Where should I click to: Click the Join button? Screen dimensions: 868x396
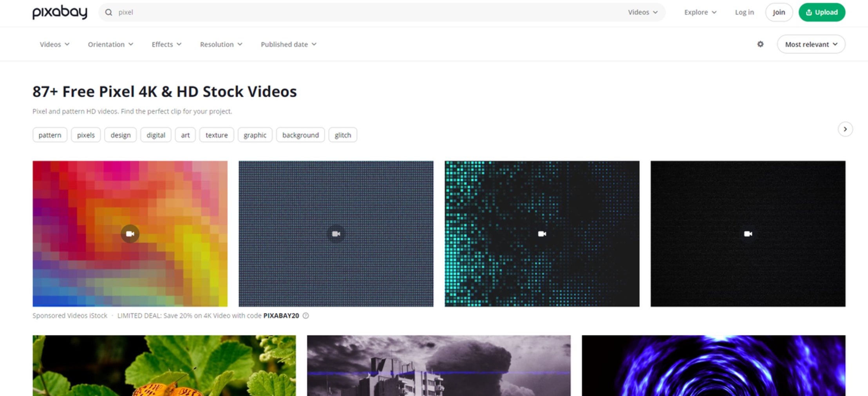(x=778, y=12)
